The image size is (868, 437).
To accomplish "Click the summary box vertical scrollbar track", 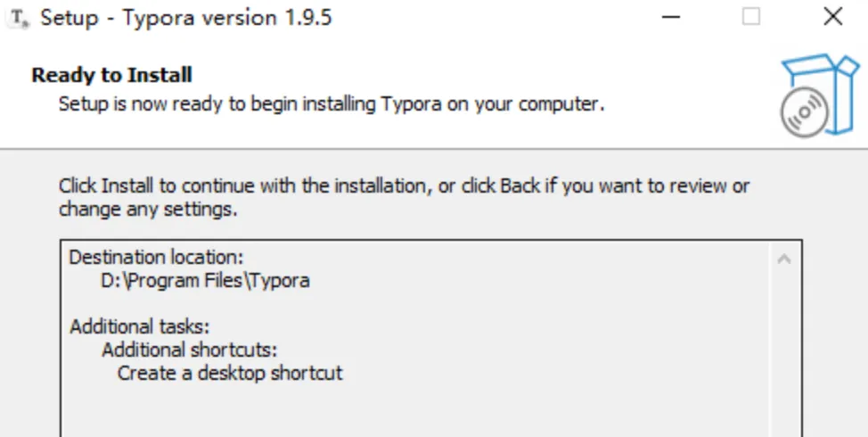I will [x=784, y=357].
